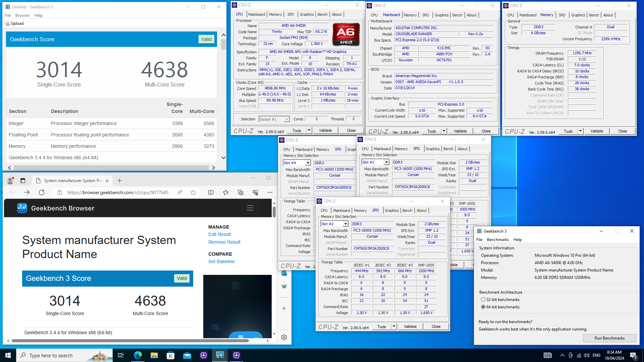Open Tools dropdown arrow in Mainboard window

444,131
